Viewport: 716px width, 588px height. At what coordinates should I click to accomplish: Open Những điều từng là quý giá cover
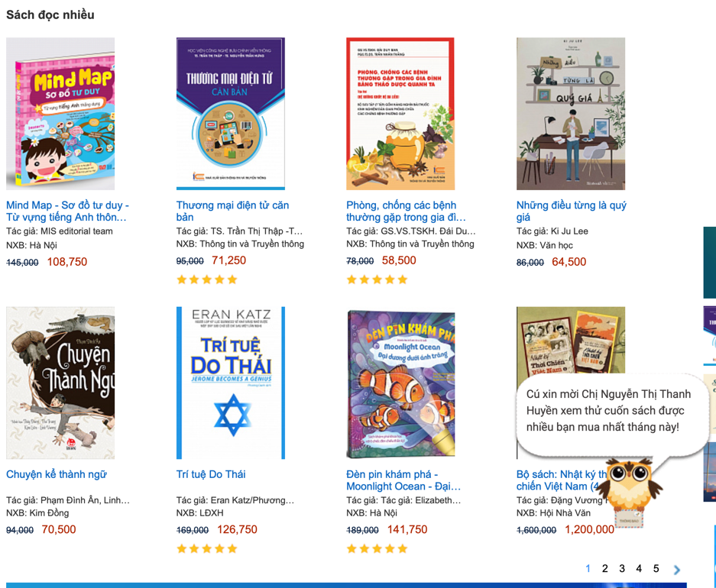571,114
